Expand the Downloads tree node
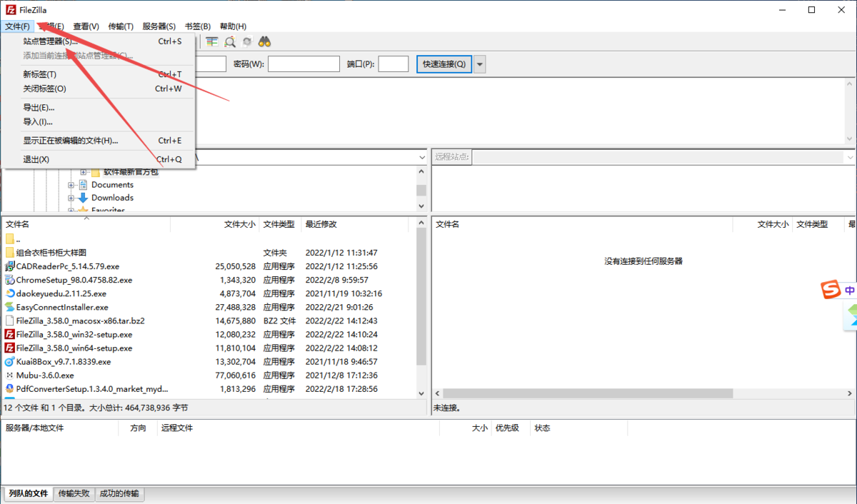Viewport: 857px width, 504px height. (71, 198)
